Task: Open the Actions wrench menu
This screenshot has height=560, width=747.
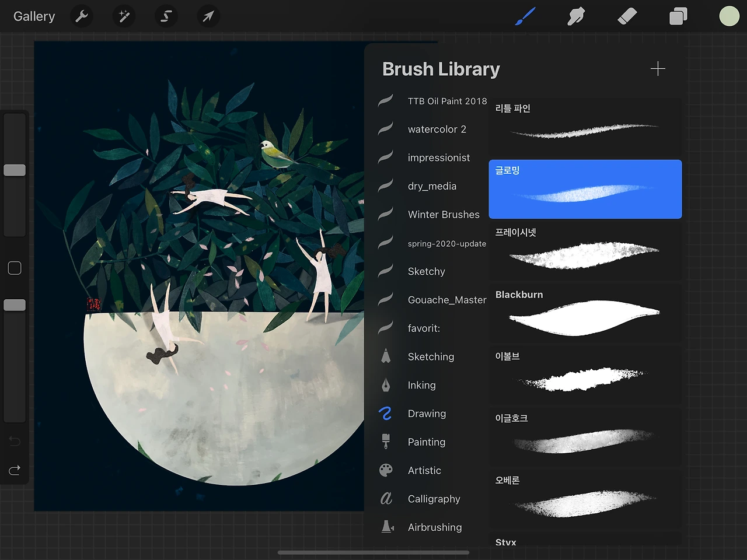Action: [82, 16]
